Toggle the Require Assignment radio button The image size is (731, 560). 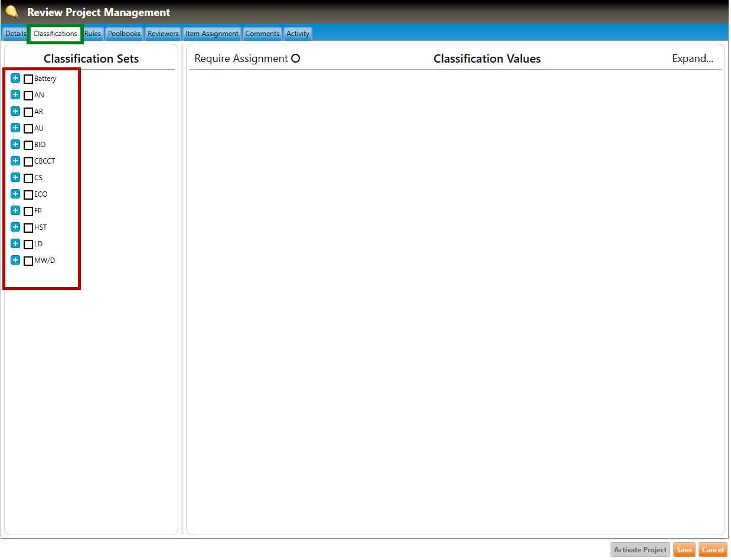pos(296,58)
